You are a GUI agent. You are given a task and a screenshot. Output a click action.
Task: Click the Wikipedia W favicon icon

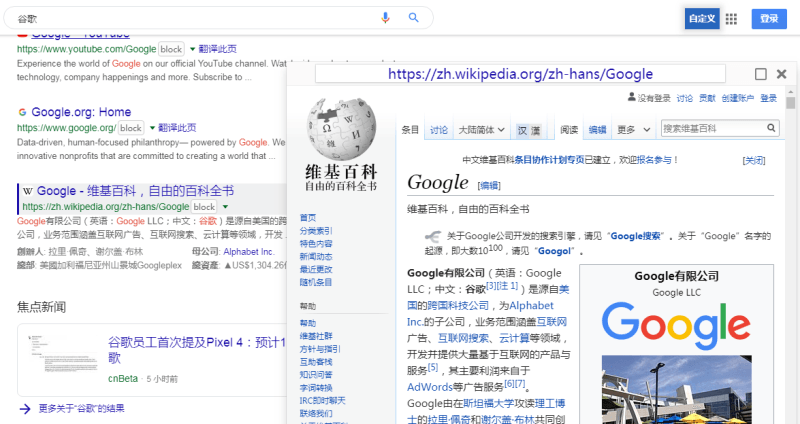tap(28, 191)
